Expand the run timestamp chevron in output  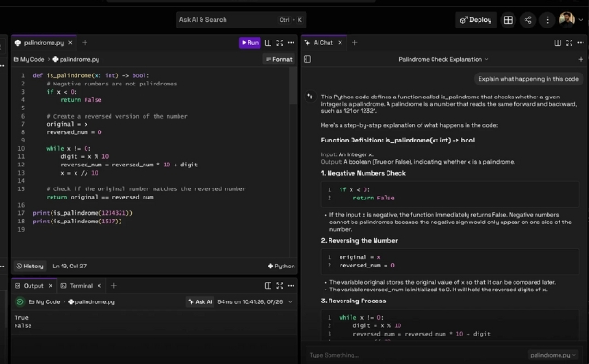pos(291,301)
